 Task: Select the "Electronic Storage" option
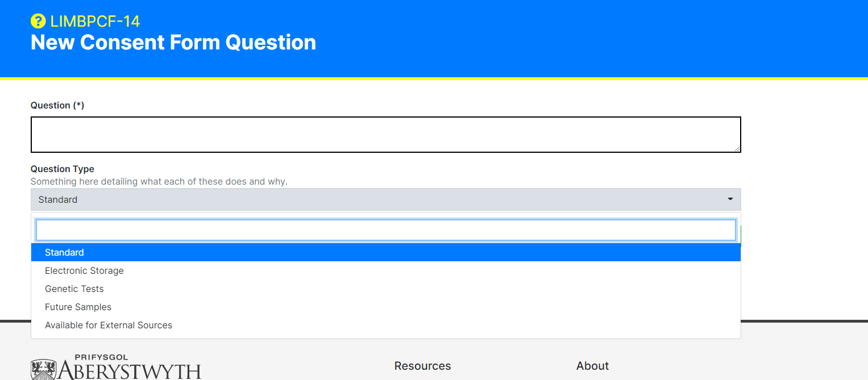(x=84, y=270)
